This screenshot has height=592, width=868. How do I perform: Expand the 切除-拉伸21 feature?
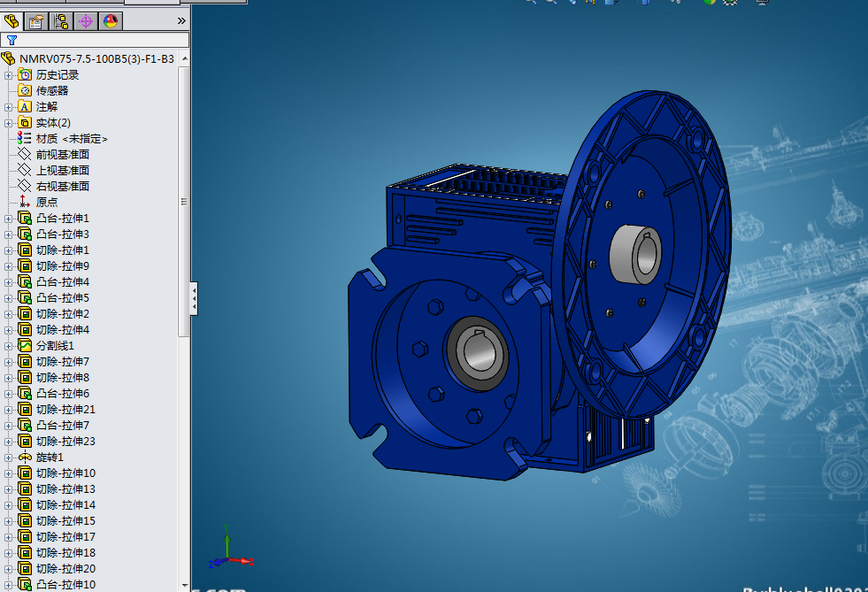8,410
